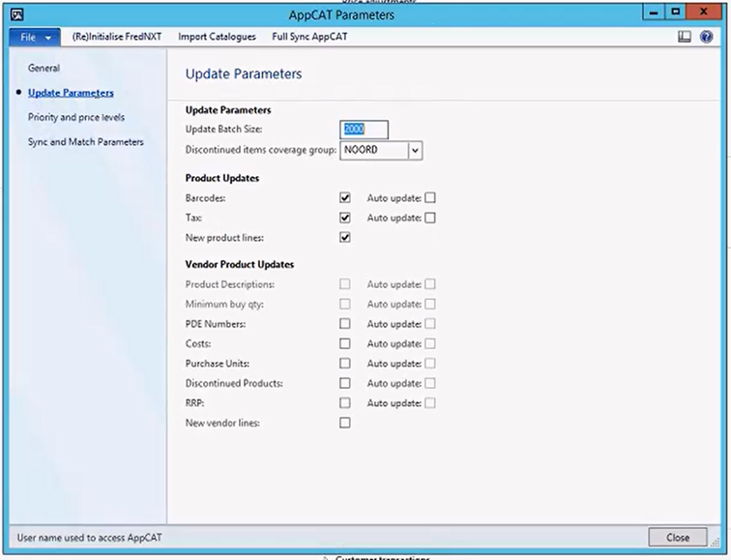Open Sync and Match Parameters section
Viewport: 731px width, 560px height.
(x=86, y=142)
